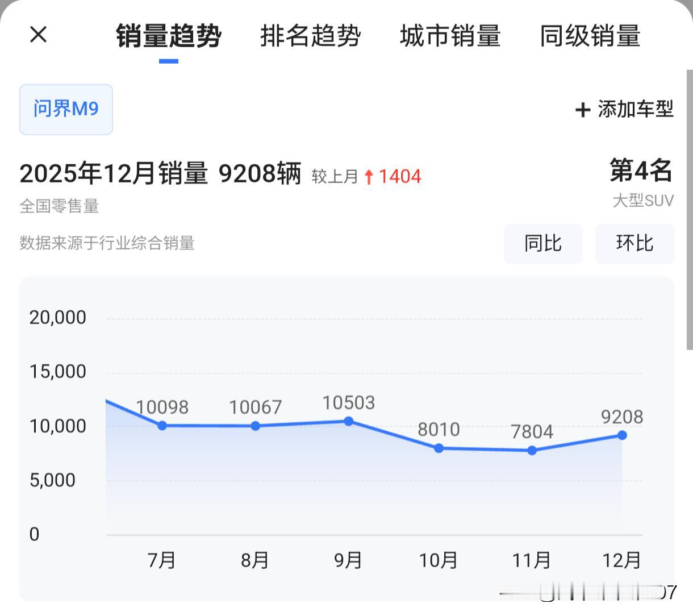Click the 数据来源于行业综合销量 note
This screenshot has height=616, width=693.
point(107,243)
